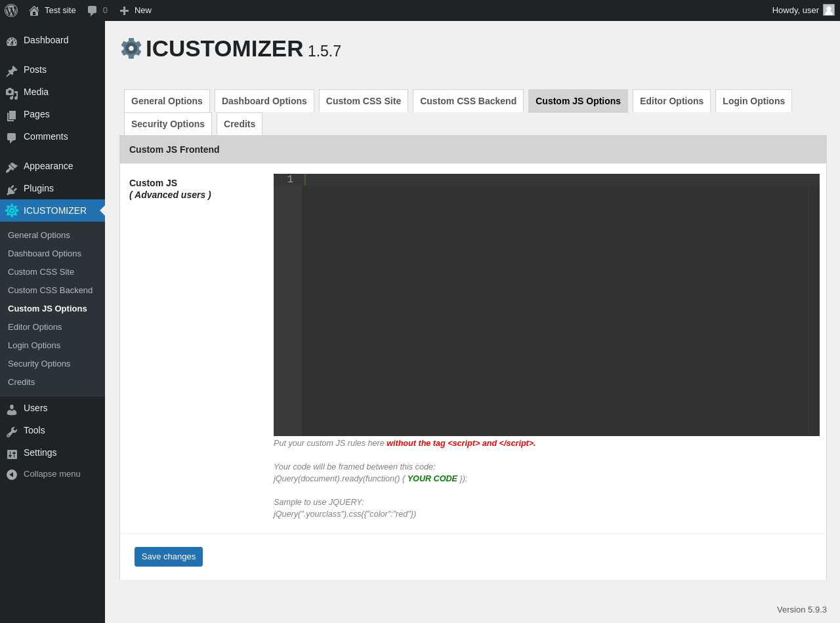Click the ICUSTOMIZER gear icon in sidebar
The image size is (840, 623).
coord(12,211)
